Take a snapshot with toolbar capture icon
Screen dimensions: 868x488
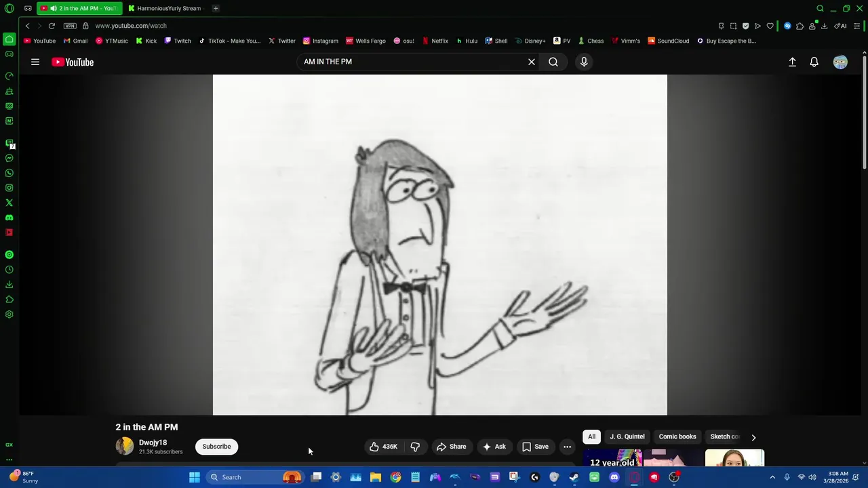pos(733,26)
